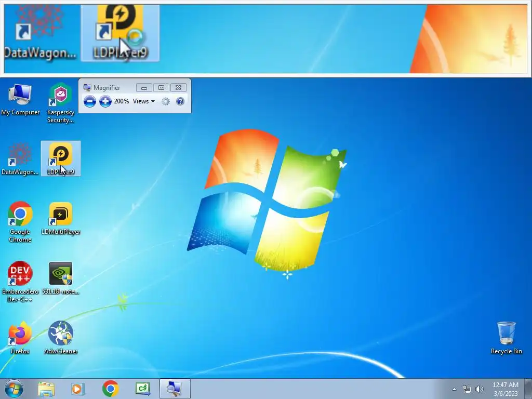The image size is (532, 399).
Task: Open Chrome from the taskbar
Action: (110, 389)
